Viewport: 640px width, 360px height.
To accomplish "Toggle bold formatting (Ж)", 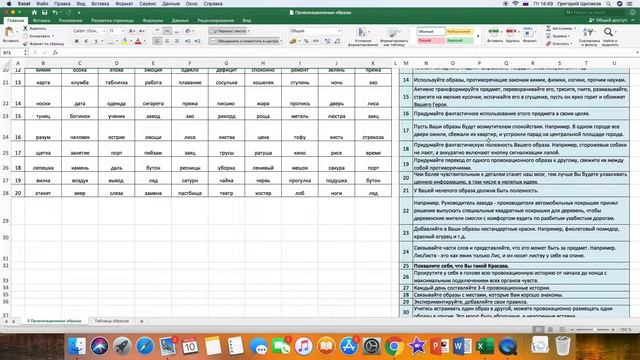I will 76,41.
